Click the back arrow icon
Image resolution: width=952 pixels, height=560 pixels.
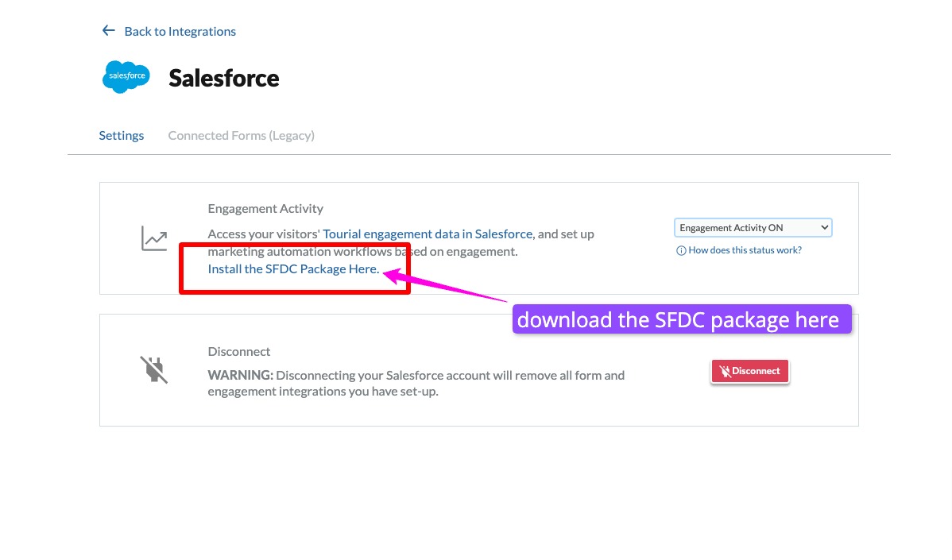(x=108, y=31)
